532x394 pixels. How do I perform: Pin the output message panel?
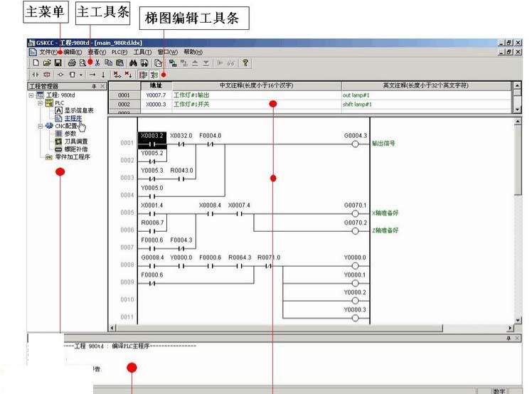click(x=509, y=338)
